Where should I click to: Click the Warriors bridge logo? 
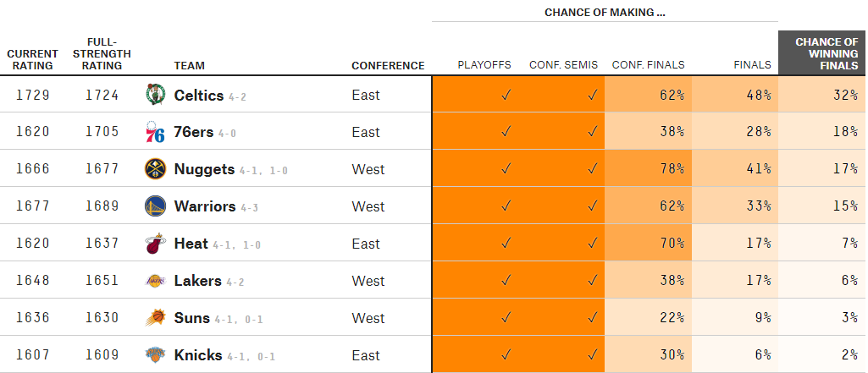155,206
